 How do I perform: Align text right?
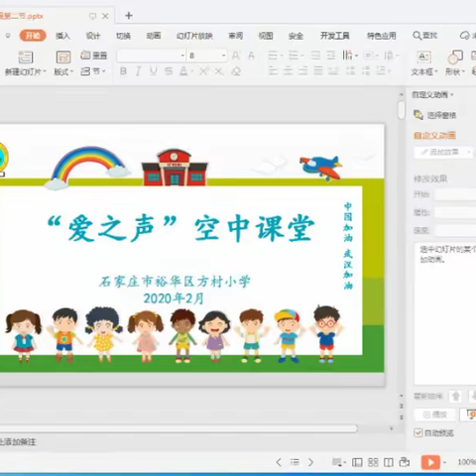tap(303, 70)
